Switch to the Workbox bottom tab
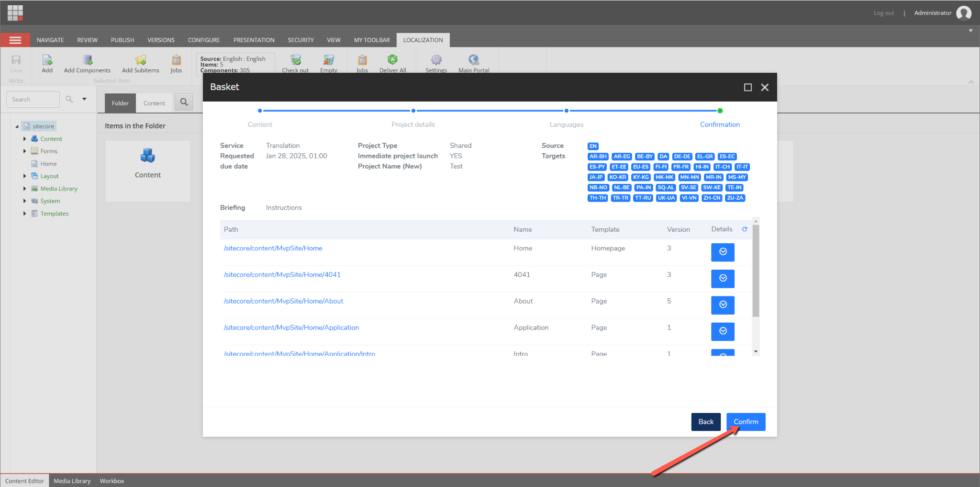The height and width of the screenshot is (487, 980). (x=112, y=481)
